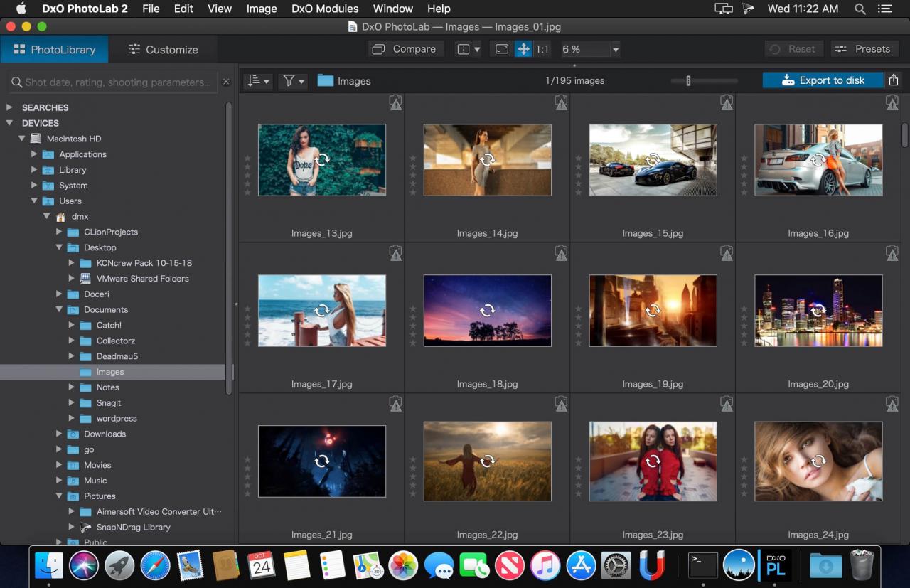Open the Images_18.jpg thumbnail
Viewport: 910px width, 588px height.
click(486, 311)
